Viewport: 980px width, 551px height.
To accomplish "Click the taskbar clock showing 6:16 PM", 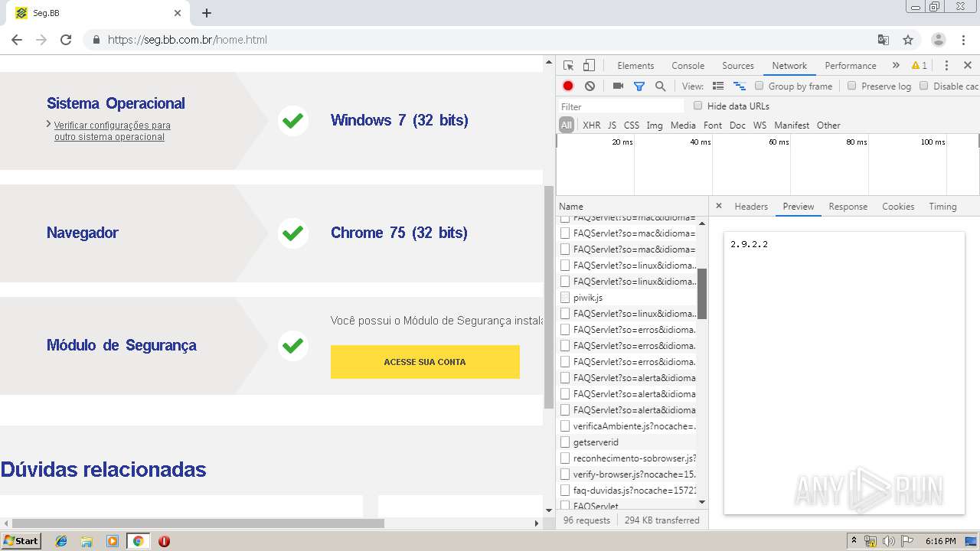I will coord(940,541).
